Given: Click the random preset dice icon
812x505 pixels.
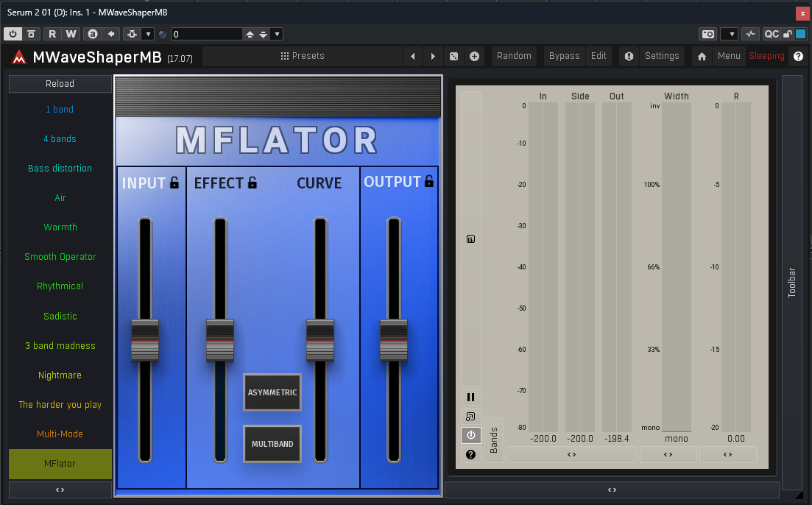Looking at the screenshot, I should coord(454,56).
